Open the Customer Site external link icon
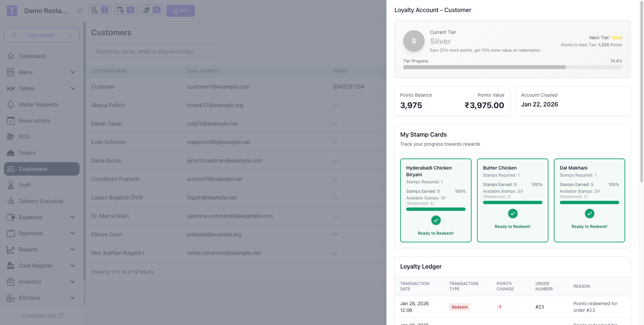 click(x=61, y=316)
